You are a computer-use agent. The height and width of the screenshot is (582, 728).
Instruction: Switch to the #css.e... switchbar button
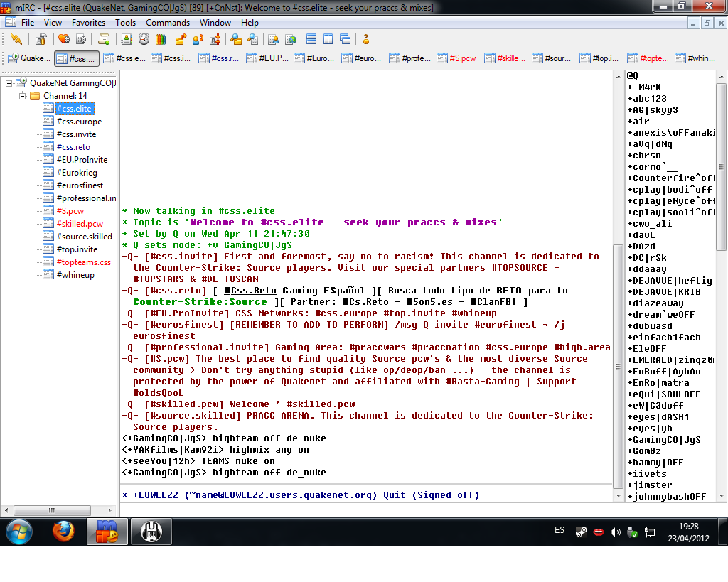pyautogui.click(x=124, y=58)
